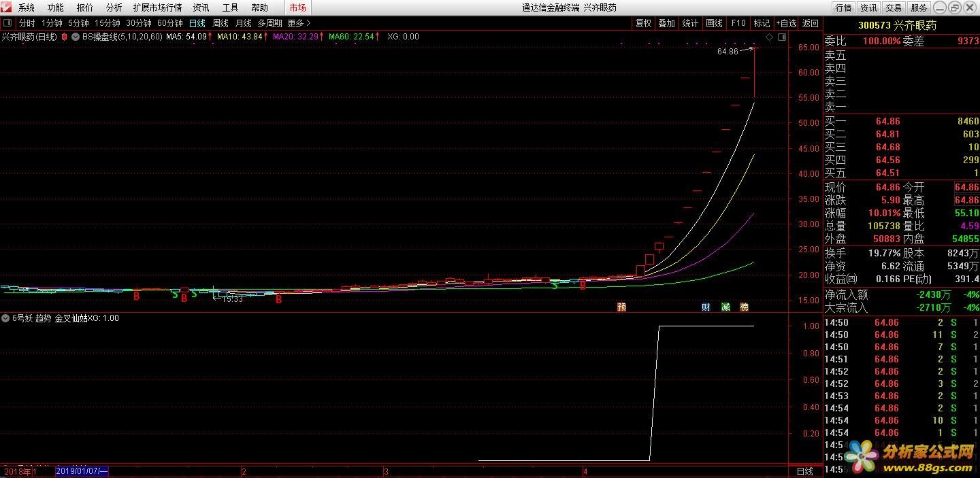
Task: Open the 功能 menu
Action: (55, 7)
